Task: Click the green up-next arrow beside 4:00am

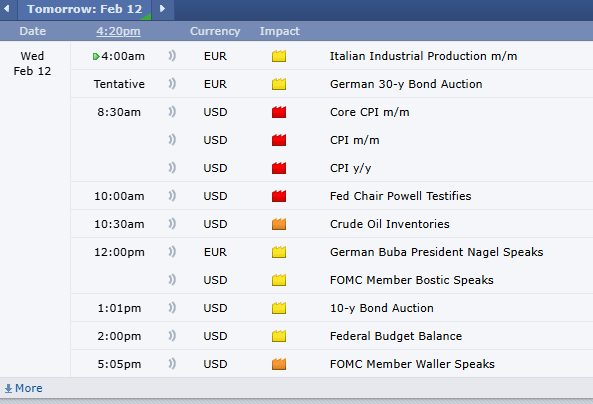Action: (96, 57)
